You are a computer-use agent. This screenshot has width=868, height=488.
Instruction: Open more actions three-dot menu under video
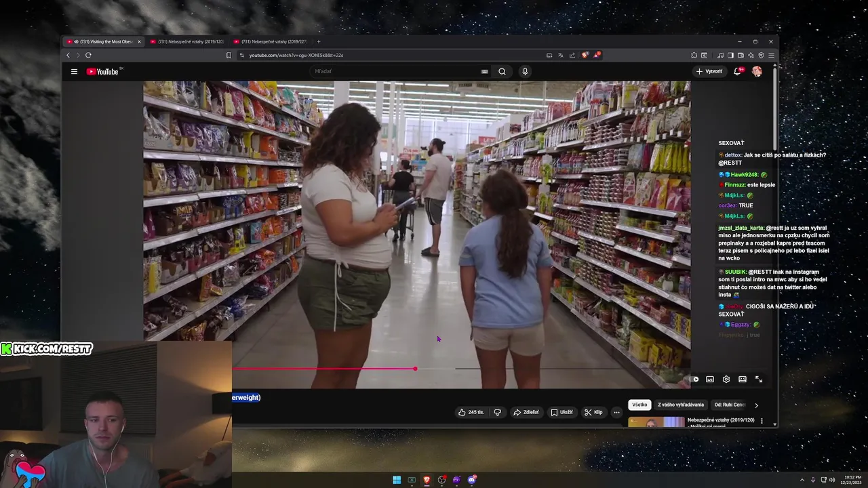pos(616,412)
